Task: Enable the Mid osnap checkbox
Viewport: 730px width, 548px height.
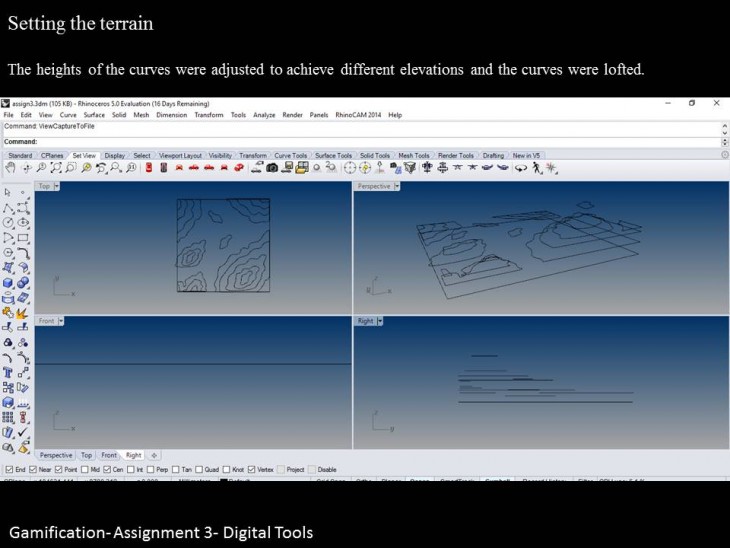Action: [84, 469]
